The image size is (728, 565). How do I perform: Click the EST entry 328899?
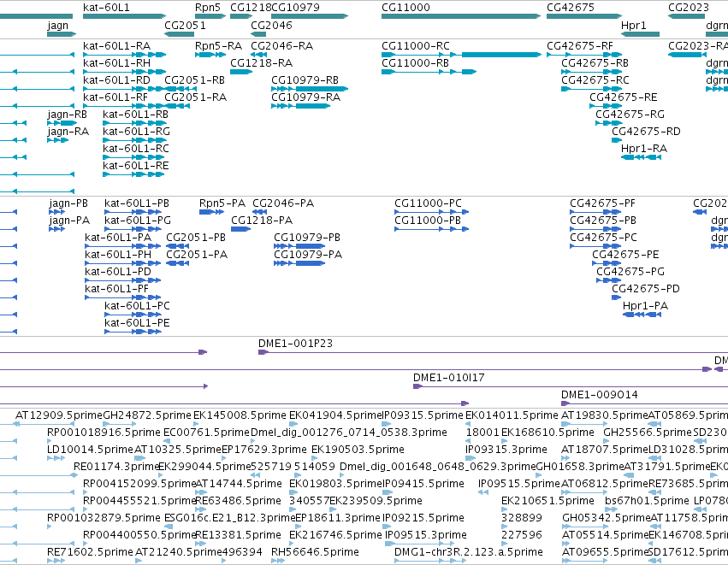[522, 518]
